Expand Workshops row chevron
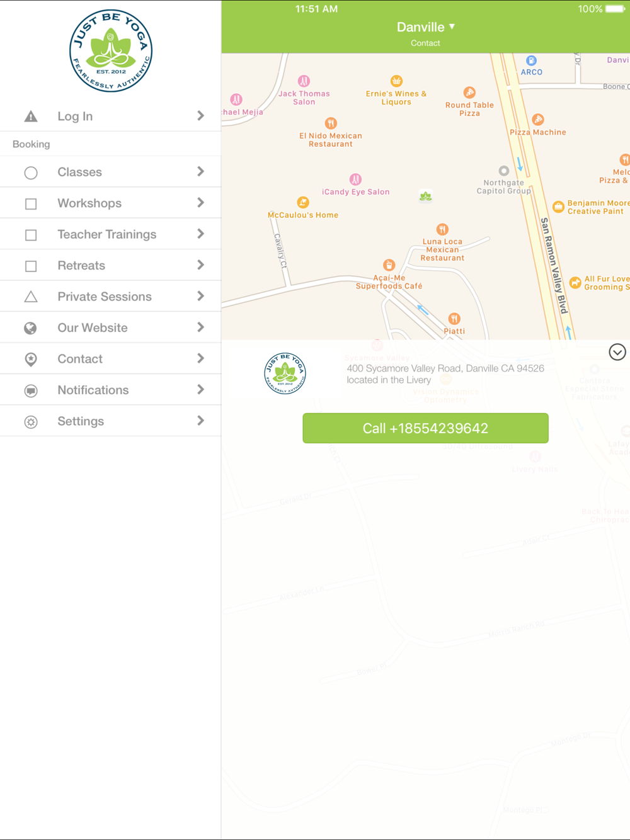The image size is (630, 840). click(200, 203)
